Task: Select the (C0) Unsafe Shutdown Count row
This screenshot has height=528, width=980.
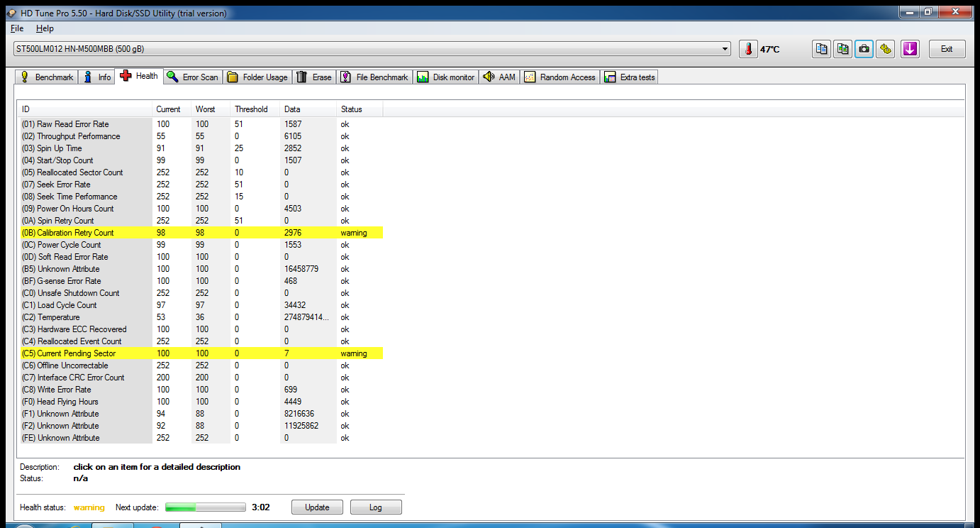Action: point(201,293)
